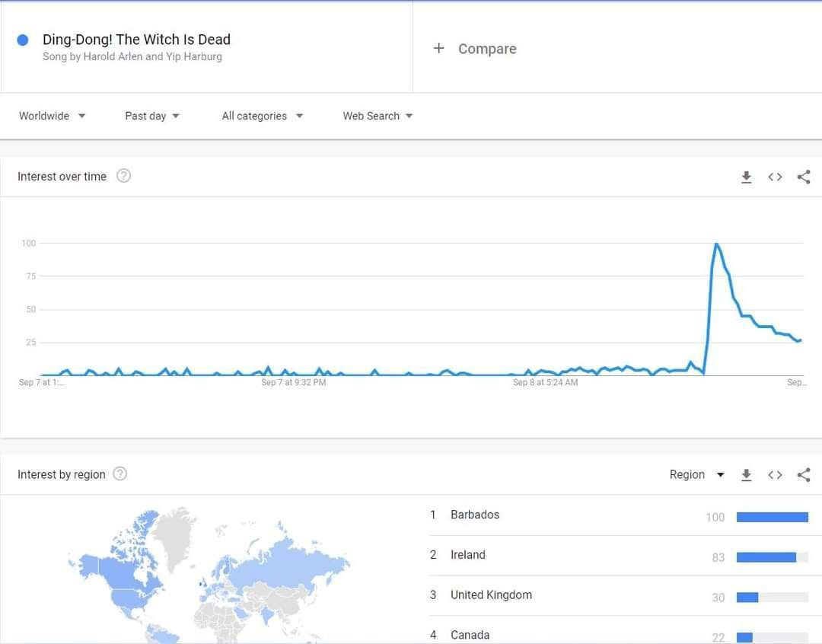
Task: Select the Ding-Dong! The Witch Is Dead term
Action: click(136, 40)
